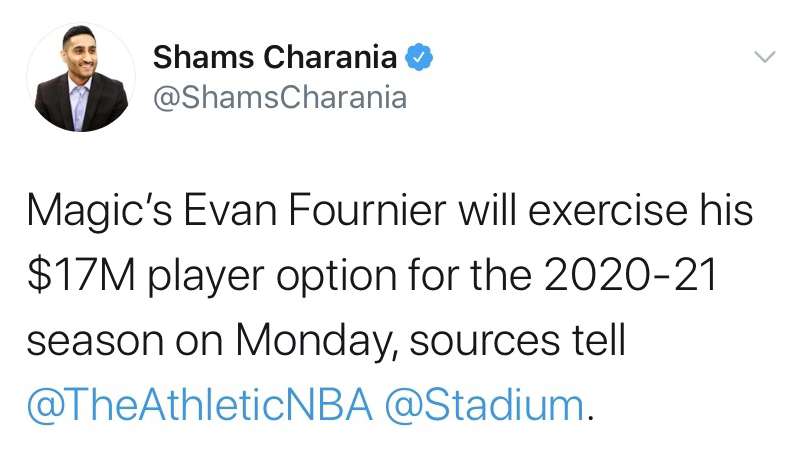
Task: Click the word Monday in tweet
Action: click(313, 341)
